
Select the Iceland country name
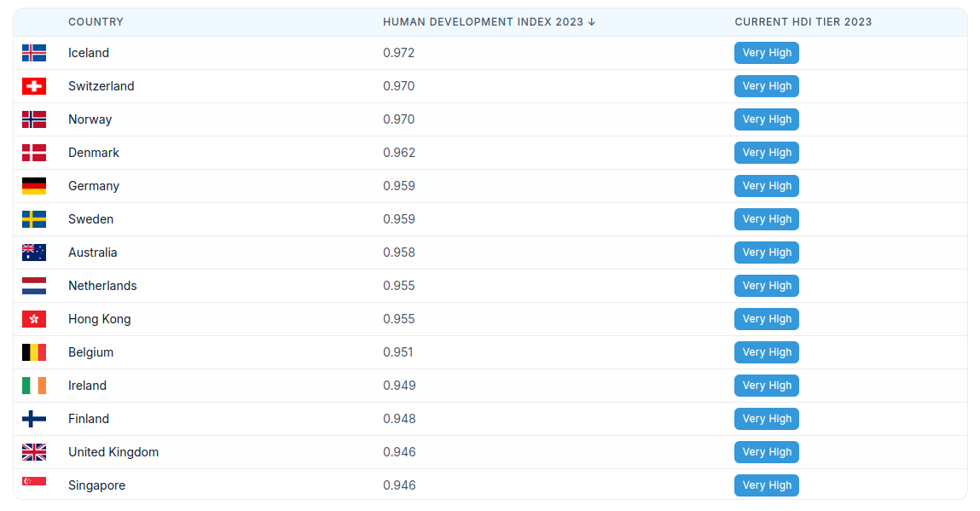89,53
